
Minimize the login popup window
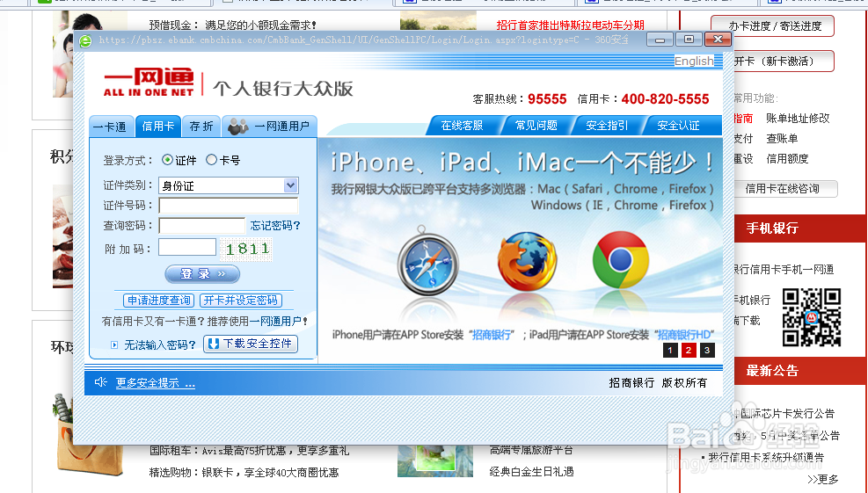point(660,40)
